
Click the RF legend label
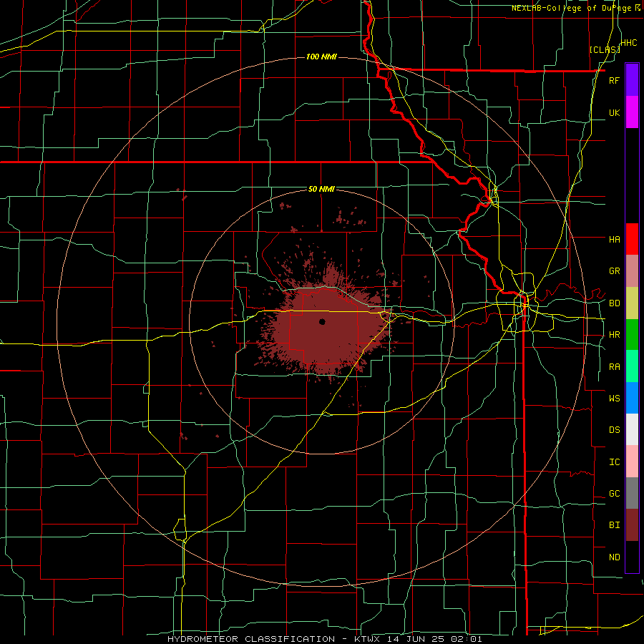(x=614, y=80)
